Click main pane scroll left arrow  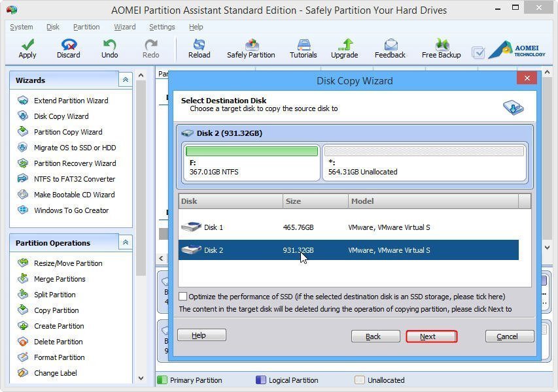(161, 258)
